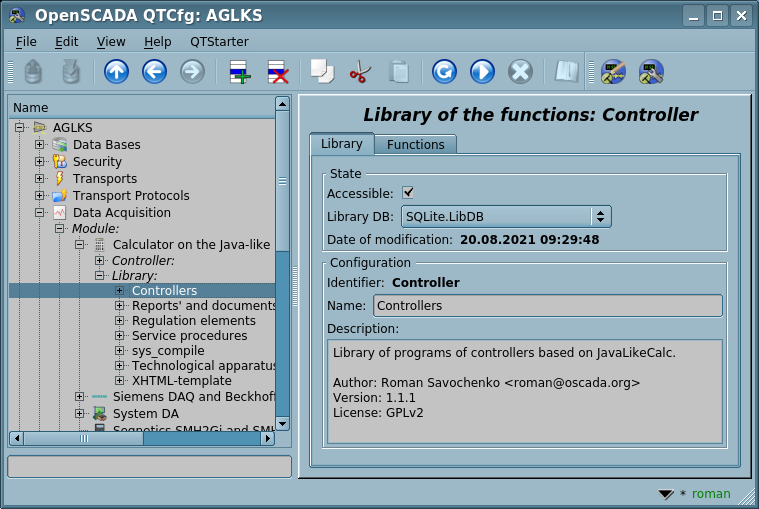Click the Copy item toolbar icon
Screen dimensions: 759x509
click(x=322, y=72)
